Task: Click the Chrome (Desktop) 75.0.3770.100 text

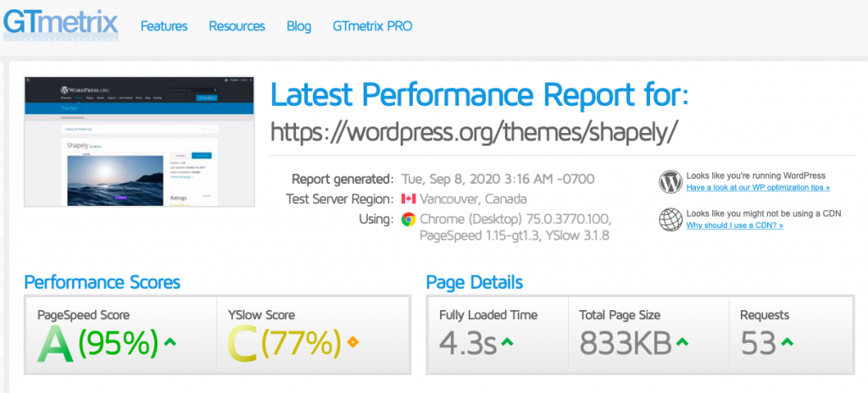Action: (x=515, y=219)
